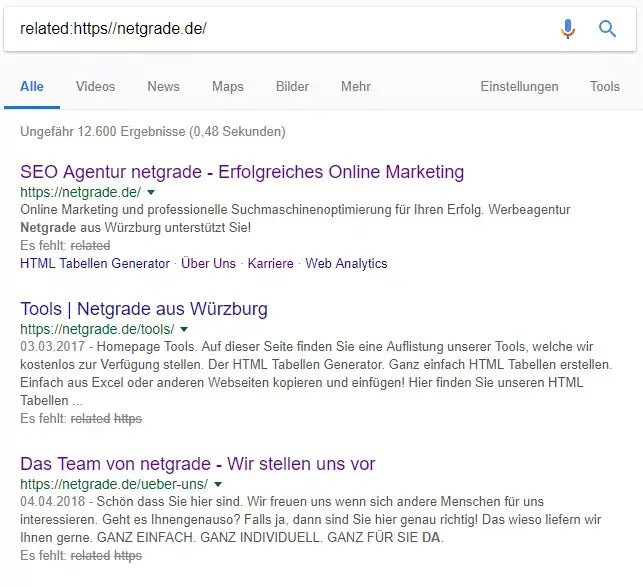
Task: Switch to the Videos tab
Action: coord(95,87)
